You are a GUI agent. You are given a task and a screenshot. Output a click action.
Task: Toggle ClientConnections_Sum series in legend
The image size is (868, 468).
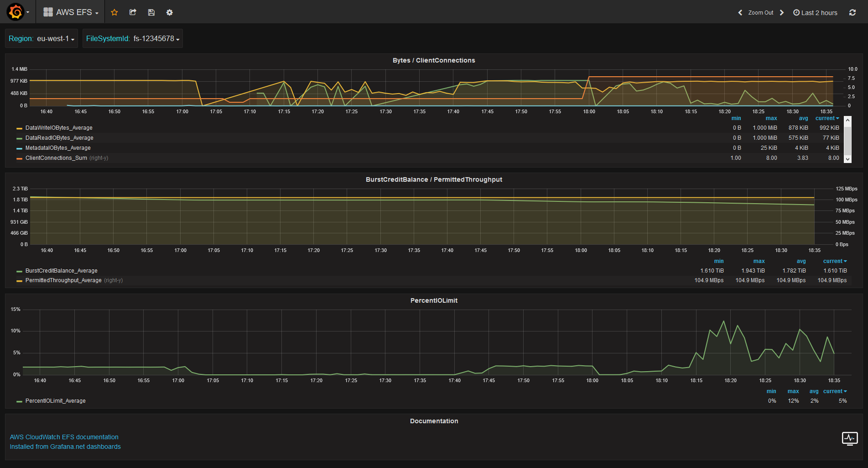tap(56, 158)
